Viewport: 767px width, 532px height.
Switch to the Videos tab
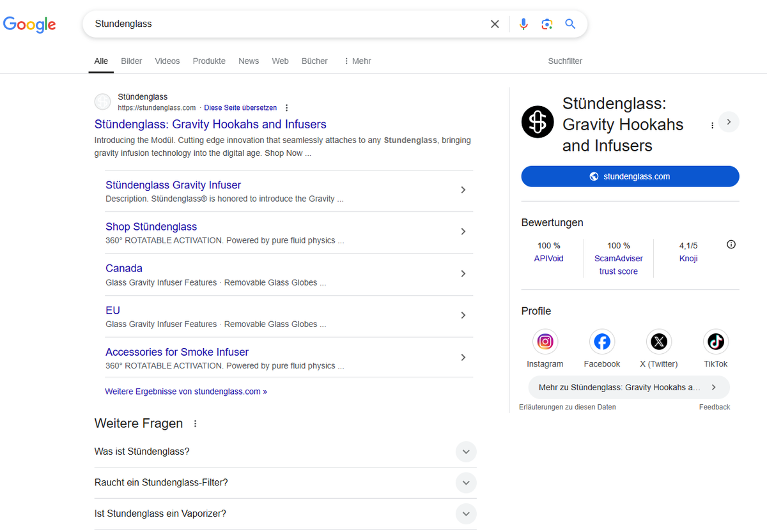167,61
